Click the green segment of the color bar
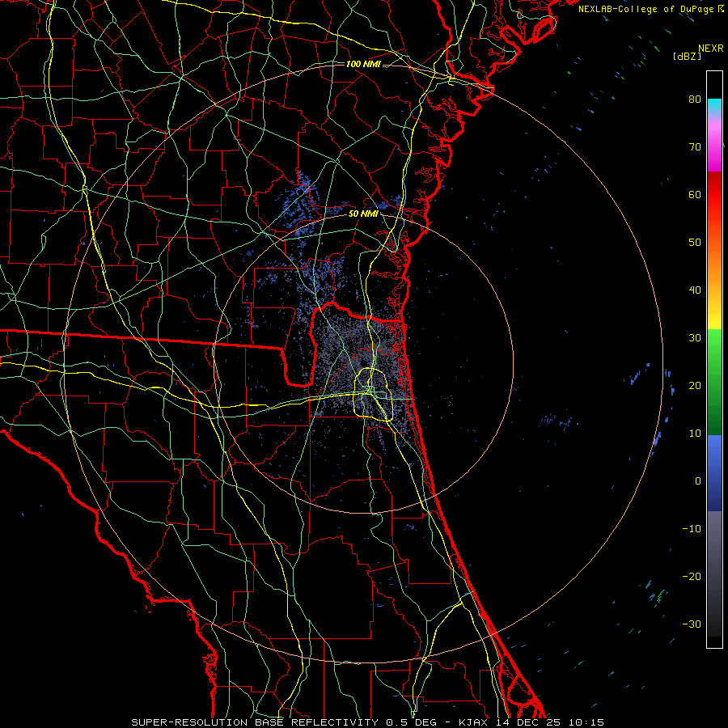Screen dimensions: 728x728 714,382
